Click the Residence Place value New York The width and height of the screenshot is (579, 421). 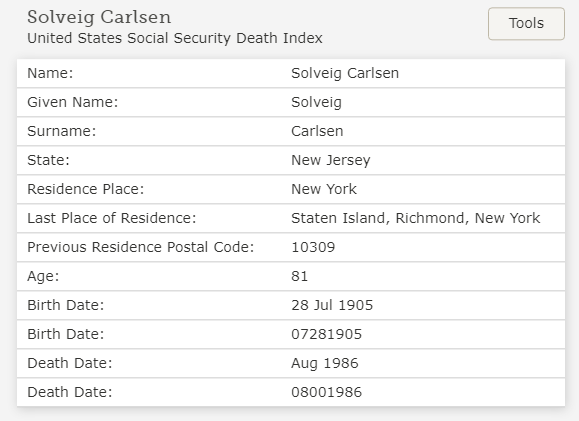(324, 189)
